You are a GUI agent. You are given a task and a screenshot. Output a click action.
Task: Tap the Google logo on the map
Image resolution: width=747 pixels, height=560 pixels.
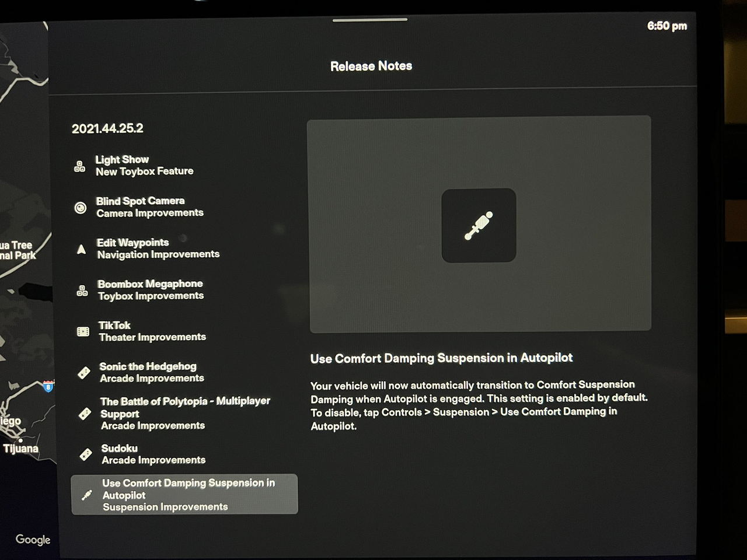click(x=33, y=540)
